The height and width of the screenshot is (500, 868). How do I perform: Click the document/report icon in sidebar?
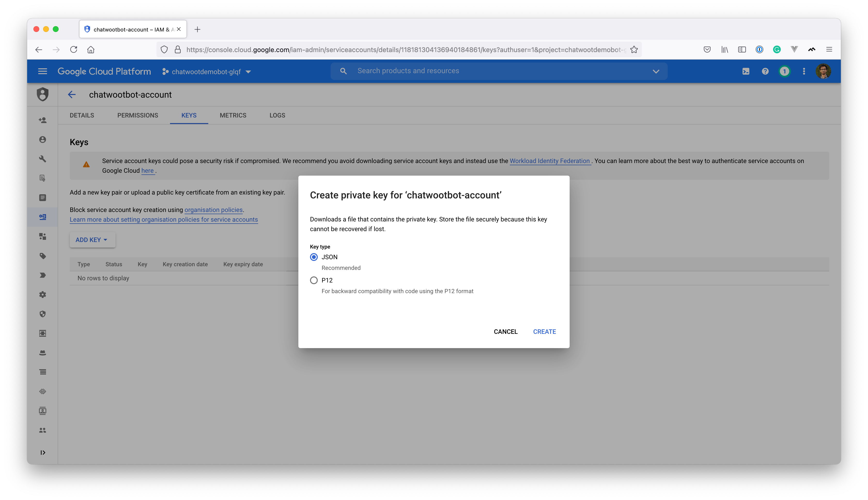tap(43, 197)
